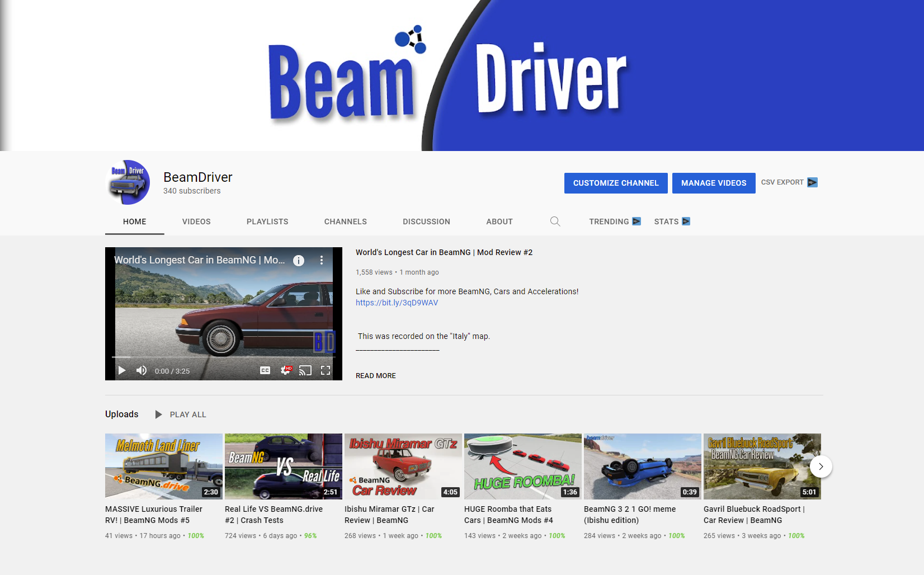
Task: Click the CSV EXPORT label
Action: [782, 182]
